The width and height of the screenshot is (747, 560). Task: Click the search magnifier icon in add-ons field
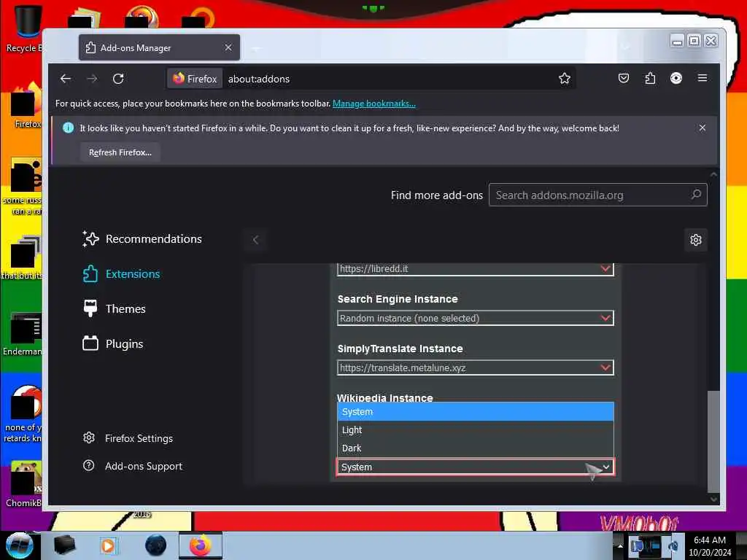(x=696, y=194)
